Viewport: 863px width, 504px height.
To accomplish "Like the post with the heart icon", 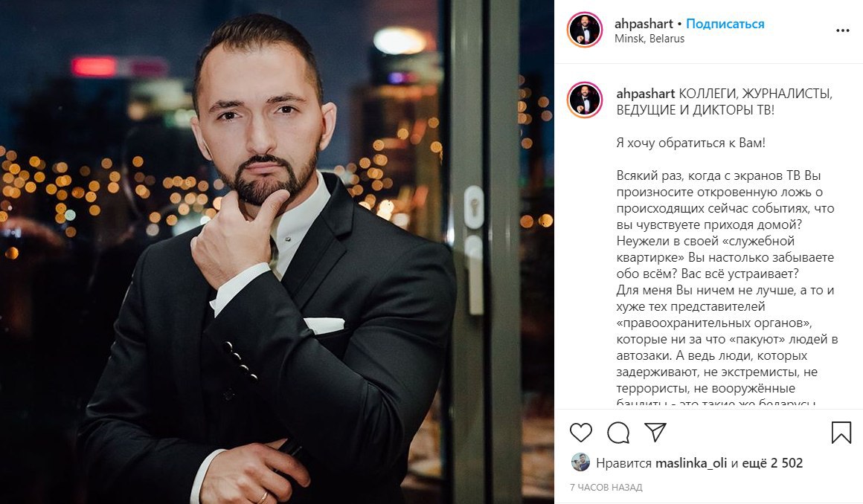I will 580,433.
